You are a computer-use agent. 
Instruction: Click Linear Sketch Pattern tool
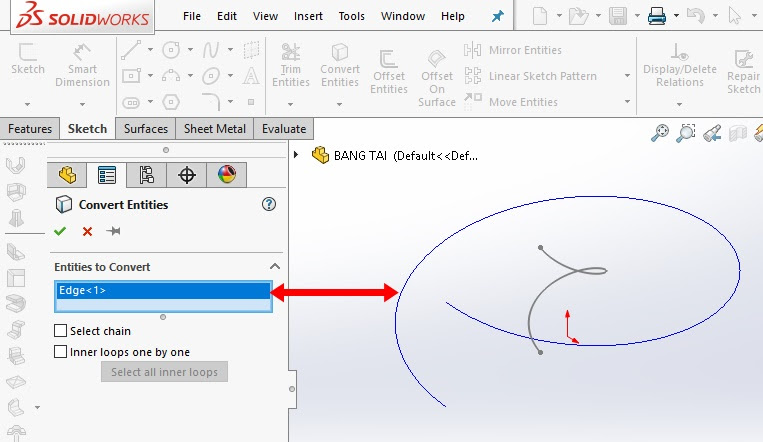tap(530, 76)
